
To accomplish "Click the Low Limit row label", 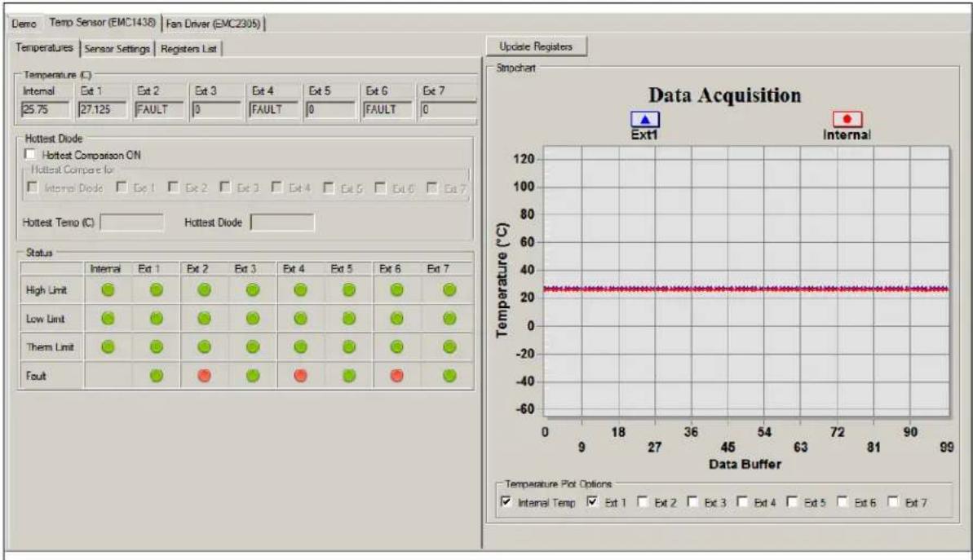I will [x=46, y=319].
